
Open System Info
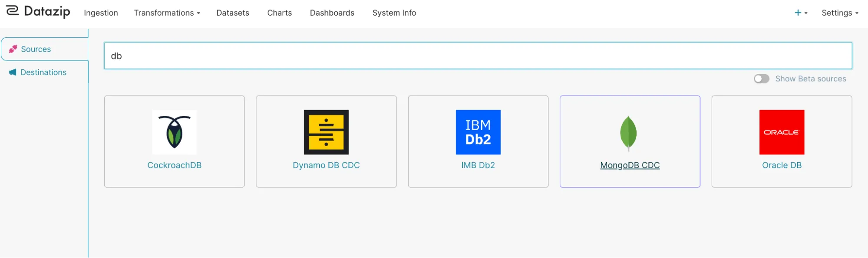(394, 13)
